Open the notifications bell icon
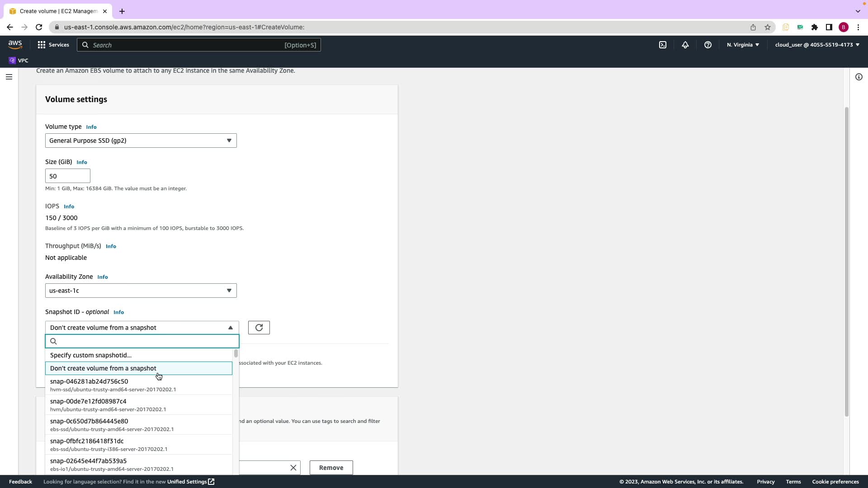This screenshot has width=868, height=488. 685,45
